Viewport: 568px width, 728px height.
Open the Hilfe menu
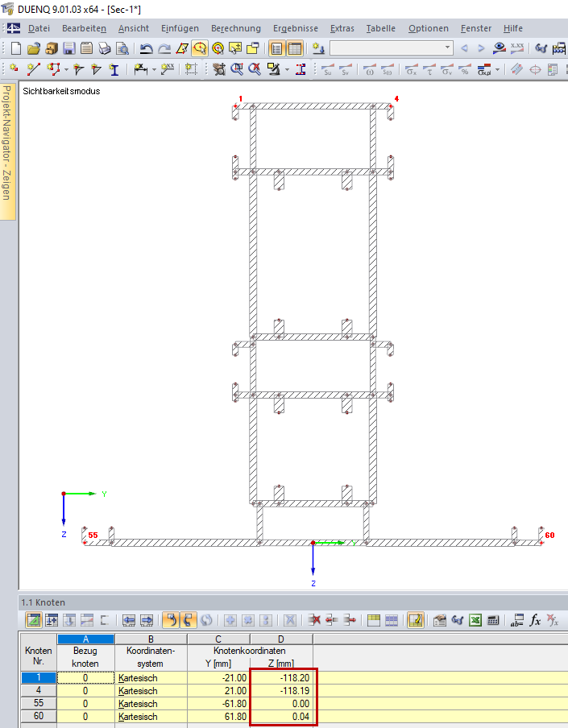513,28
